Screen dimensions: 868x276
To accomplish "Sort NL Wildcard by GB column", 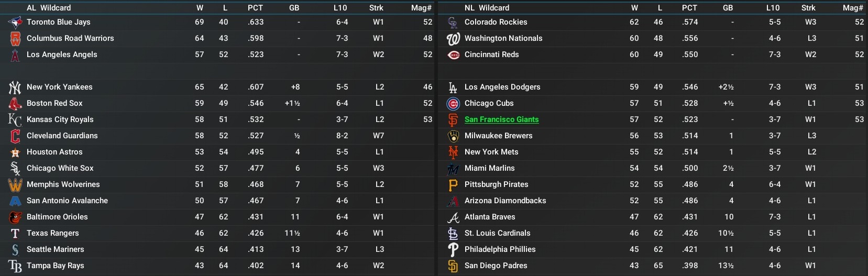I will point(728,8).
